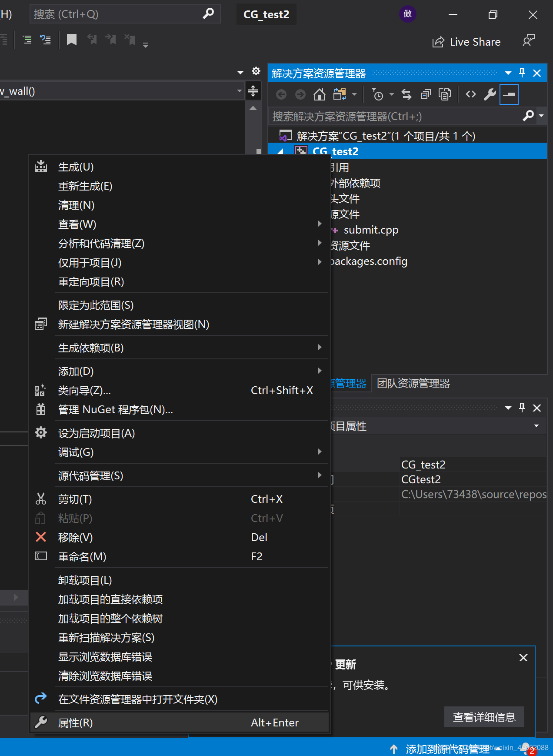Viewport: 553px width, 756px height.
Task: Close the Solution Explorer panel
Action: 537,73
